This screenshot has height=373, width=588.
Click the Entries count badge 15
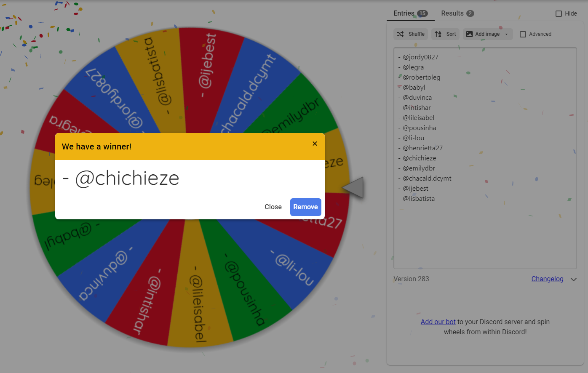[x=422, y=13]
